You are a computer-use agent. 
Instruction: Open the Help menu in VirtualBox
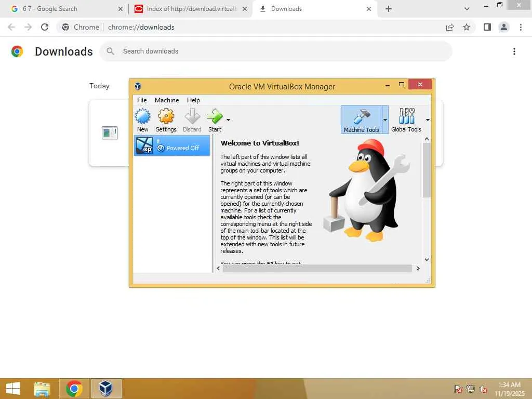[x=193, y=100]
